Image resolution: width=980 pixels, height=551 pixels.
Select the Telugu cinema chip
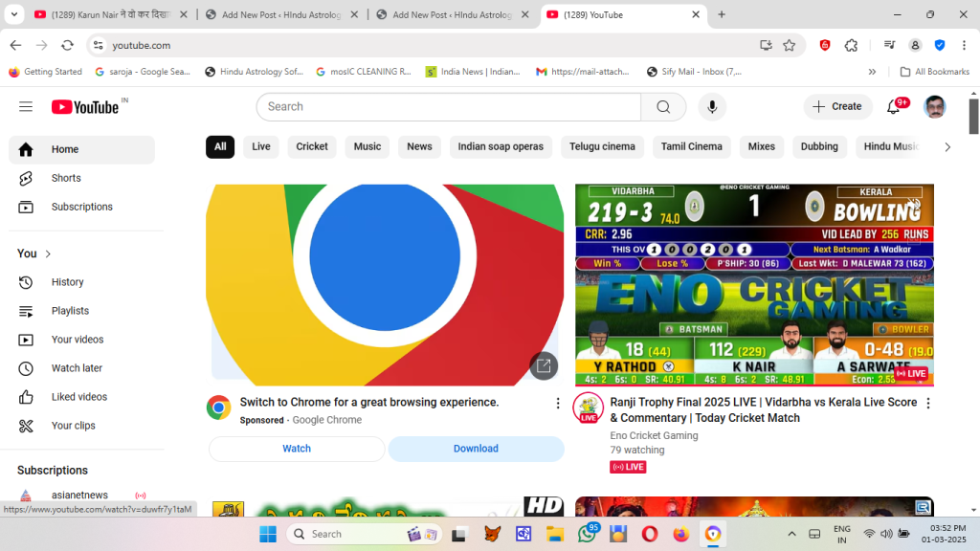[x=603, y=146]
